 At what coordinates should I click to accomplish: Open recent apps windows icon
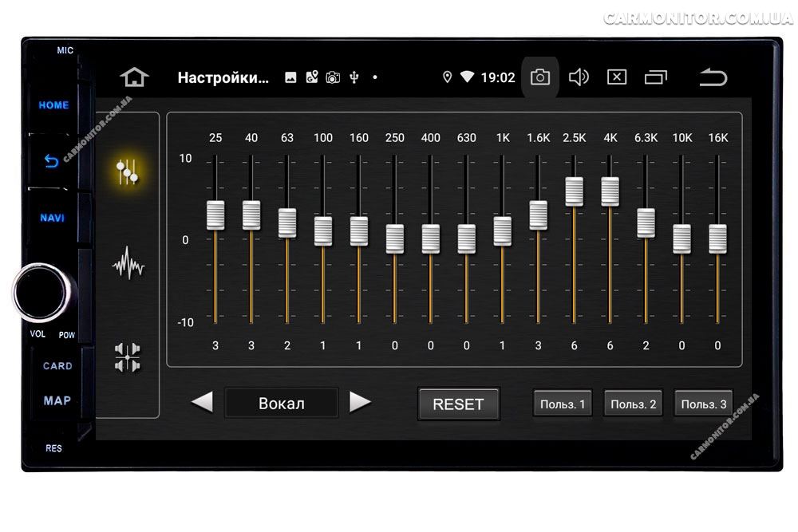click(x=655, y=77)
